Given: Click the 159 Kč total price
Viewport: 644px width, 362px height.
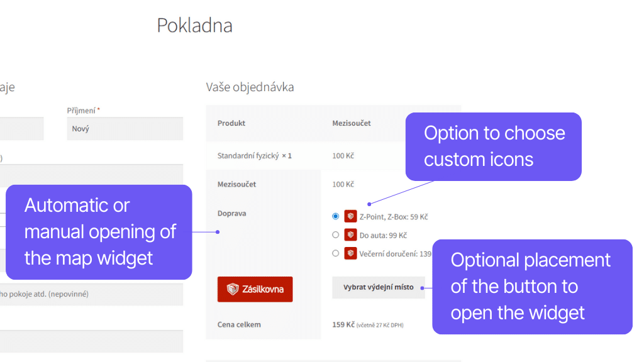Looking at the screenshot, I should point(342,324).
